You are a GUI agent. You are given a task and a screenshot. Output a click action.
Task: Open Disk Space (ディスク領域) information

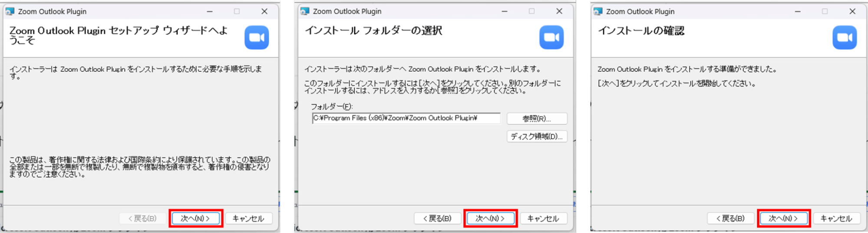[x=537, y=136]
